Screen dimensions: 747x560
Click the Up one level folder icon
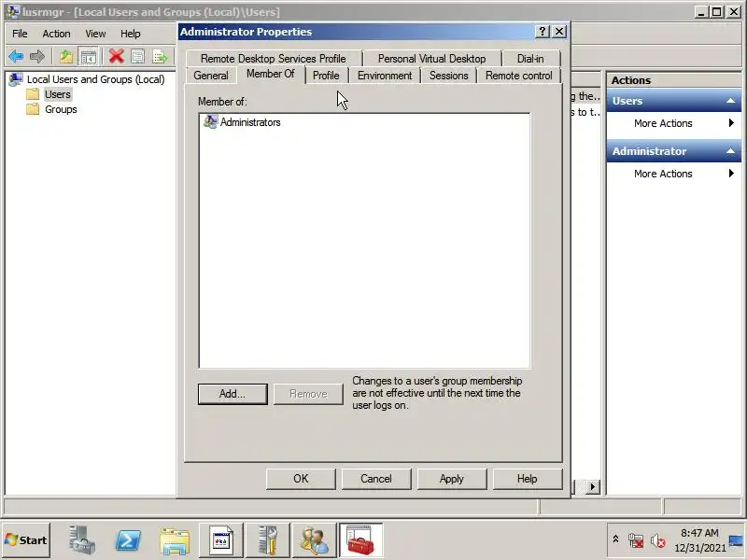click(66, 57)
